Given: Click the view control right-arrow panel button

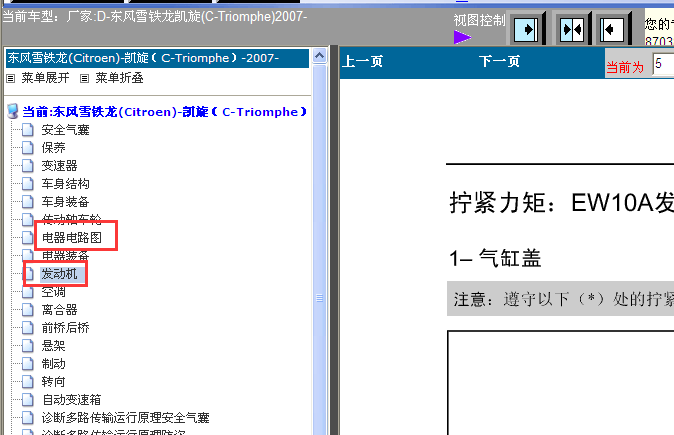Looking at the screenshot, I should [526, 30].
